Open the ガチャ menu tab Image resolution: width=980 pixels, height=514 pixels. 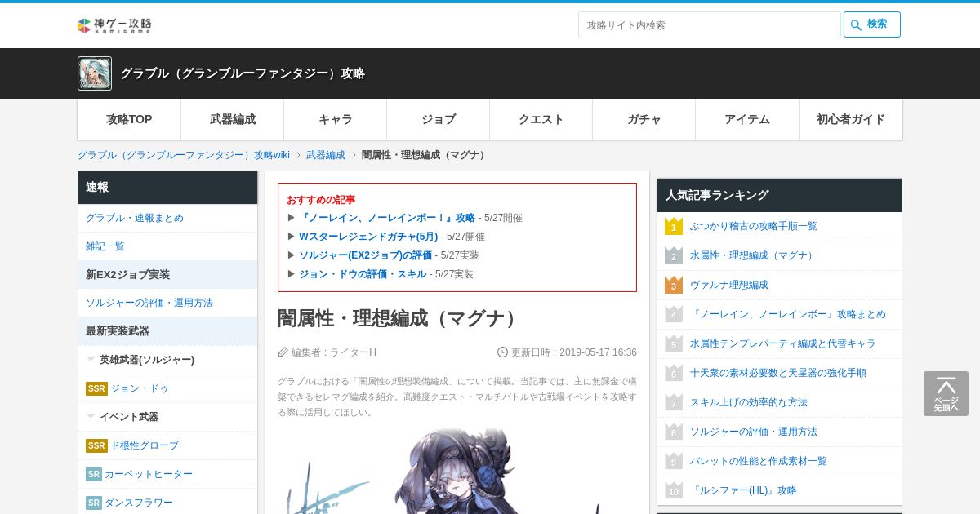tap(644, 119)
